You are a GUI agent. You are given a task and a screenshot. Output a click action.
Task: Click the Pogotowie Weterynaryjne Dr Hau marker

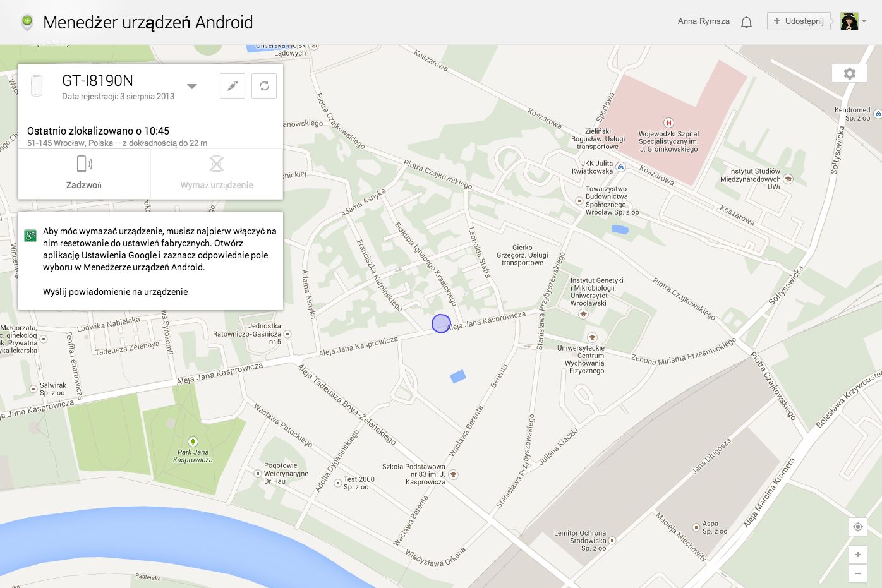coord(258,474)
